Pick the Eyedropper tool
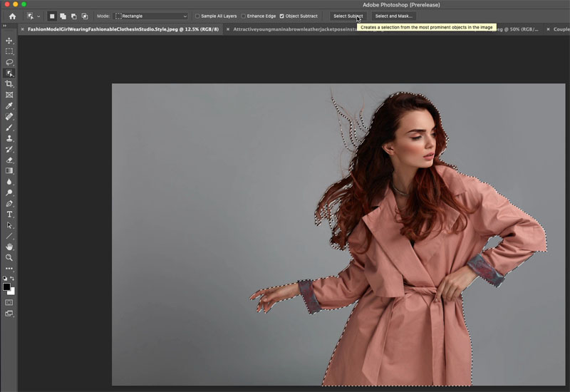 9,105
